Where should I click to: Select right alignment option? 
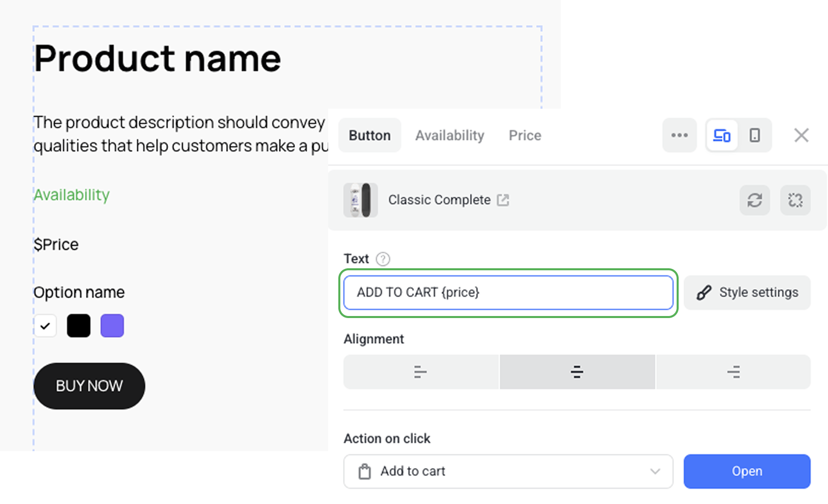point(734,372)
